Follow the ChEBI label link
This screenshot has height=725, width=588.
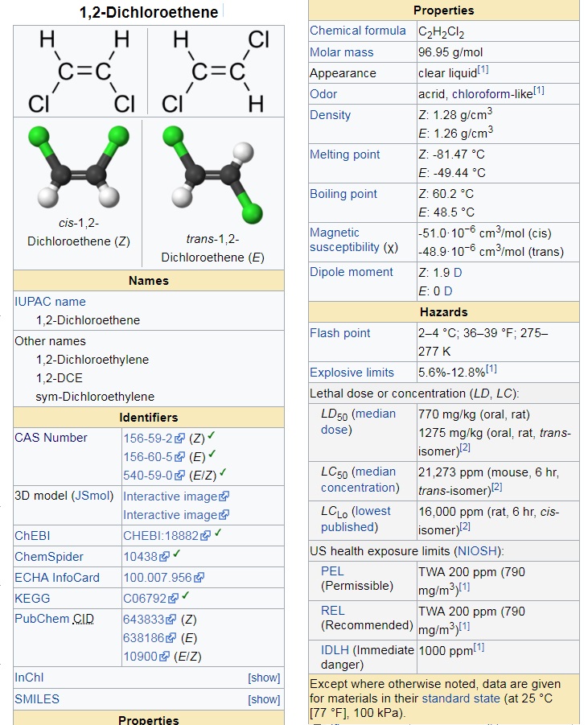[32, 536]
